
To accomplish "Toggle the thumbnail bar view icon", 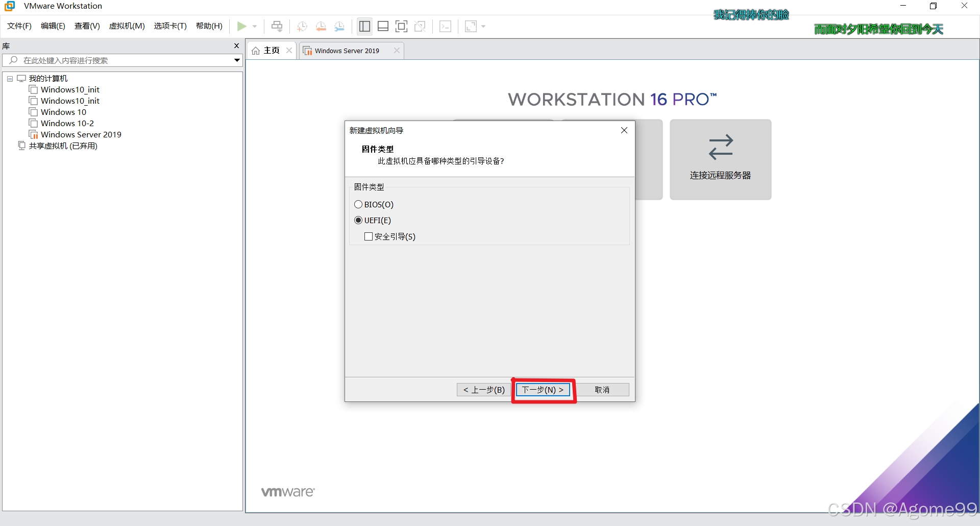I will (383, 26).
